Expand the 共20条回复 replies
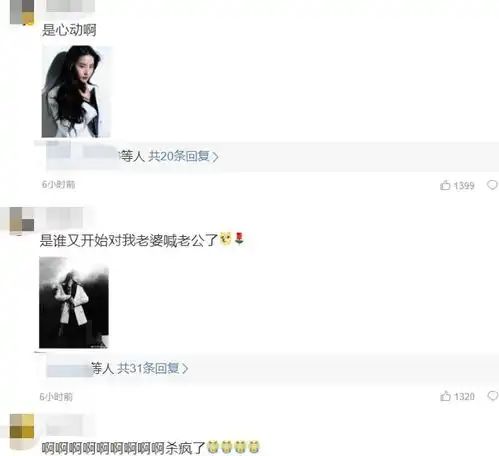The image size is (499, 456). click(179, 156)
